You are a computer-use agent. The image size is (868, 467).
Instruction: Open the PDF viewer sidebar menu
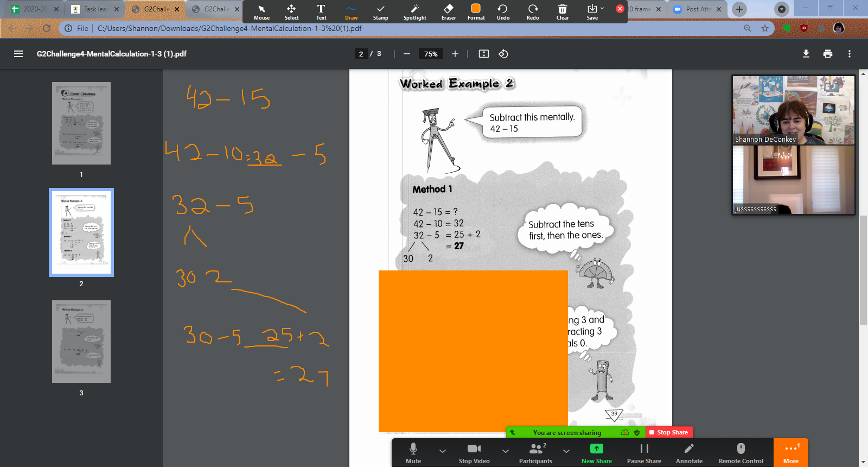click(18, 54)
